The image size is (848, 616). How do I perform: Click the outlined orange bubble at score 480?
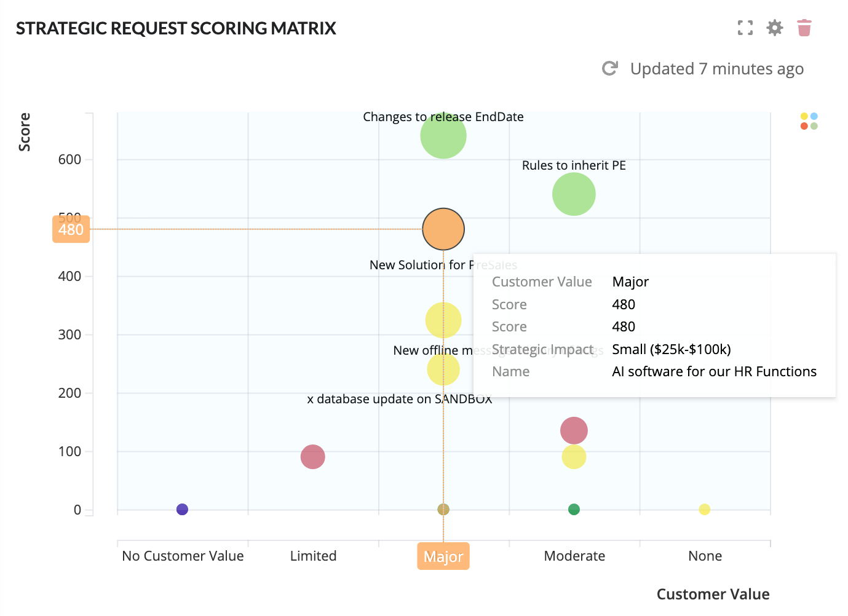(443, 229)
